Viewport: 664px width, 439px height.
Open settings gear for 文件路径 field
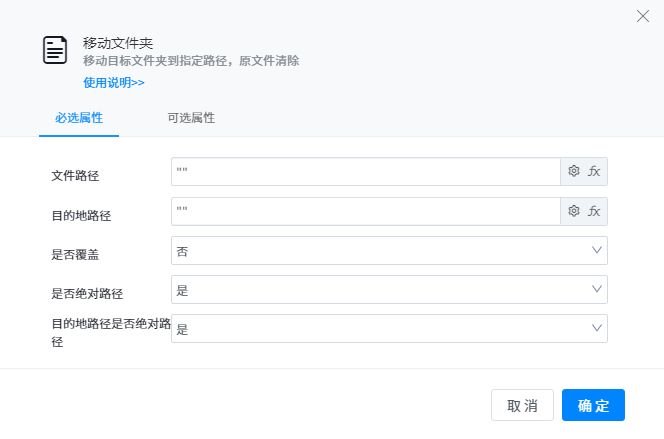(574, 172)
